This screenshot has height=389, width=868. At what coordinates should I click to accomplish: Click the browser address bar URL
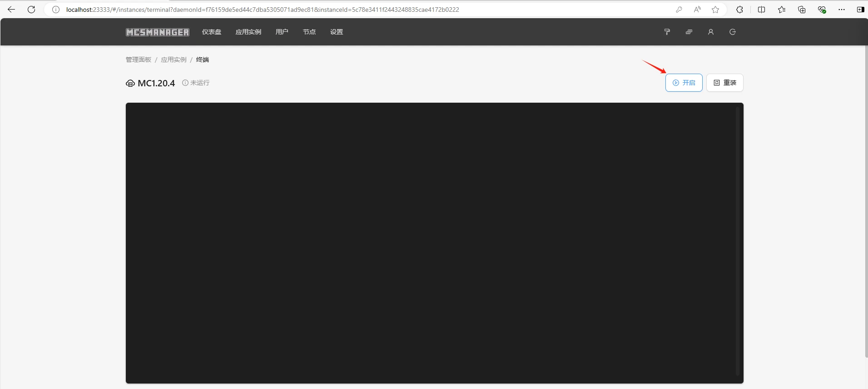coord(263,10)
